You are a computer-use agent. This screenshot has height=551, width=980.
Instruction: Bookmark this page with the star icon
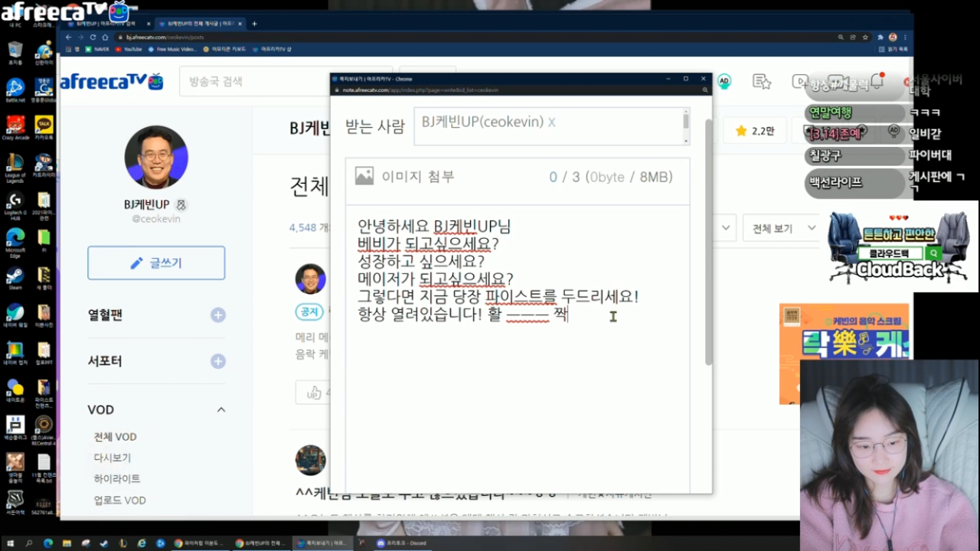865,37
